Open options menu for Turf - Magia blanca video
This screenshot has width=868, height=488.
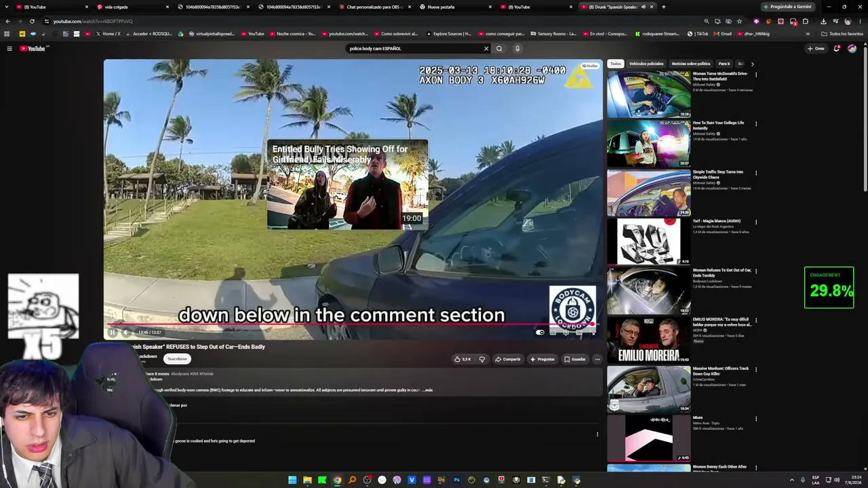pyautogui.click(x=756, y=222)
